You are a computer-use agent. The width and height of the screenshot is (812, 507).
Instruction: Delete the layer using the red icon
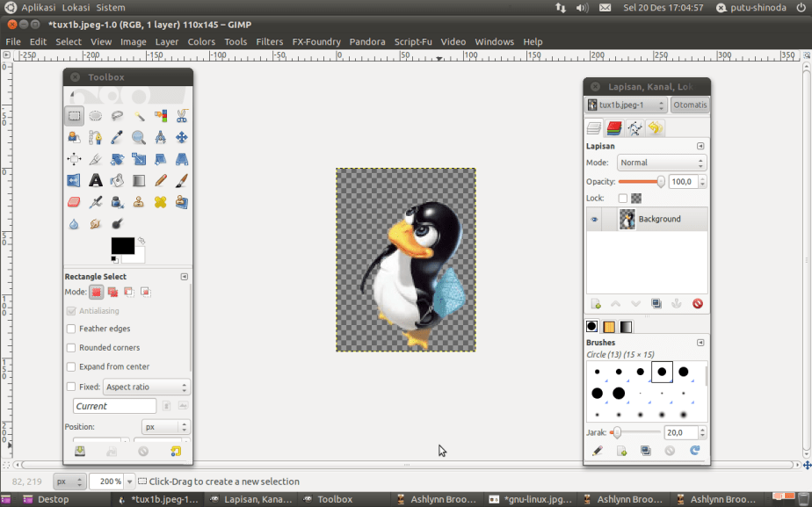tap(698, 303)
